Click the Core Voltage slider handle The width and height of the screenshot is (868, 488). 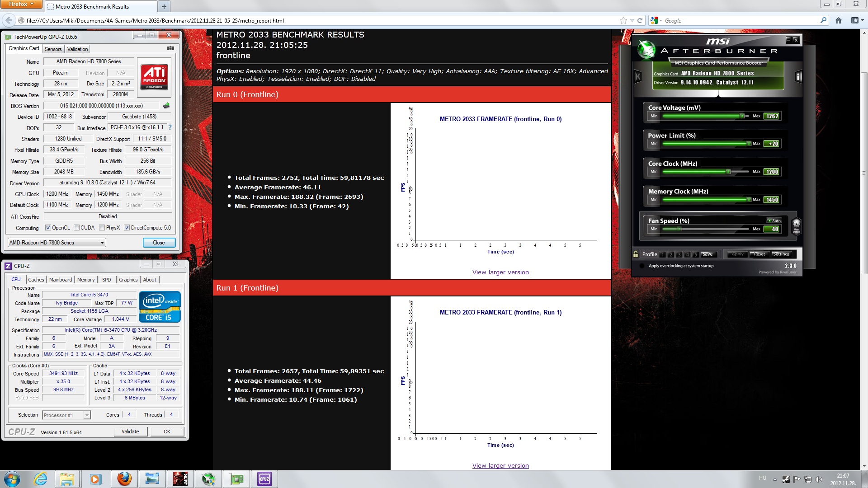click(x=742, y=116)
